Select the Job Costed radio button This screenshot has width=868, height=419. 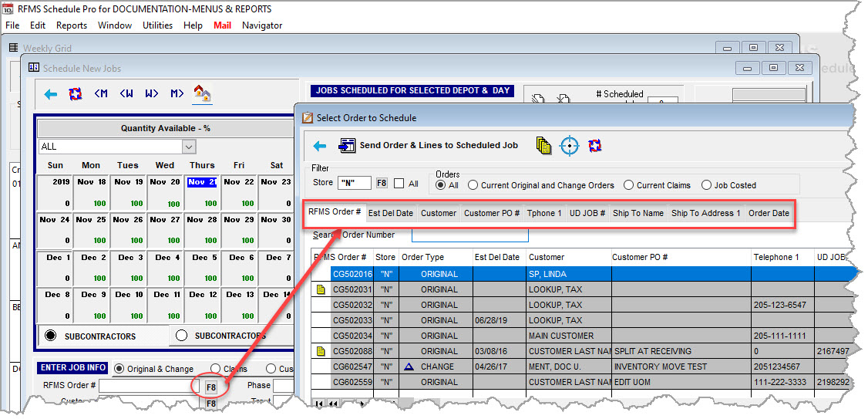[x=706, y=185]
